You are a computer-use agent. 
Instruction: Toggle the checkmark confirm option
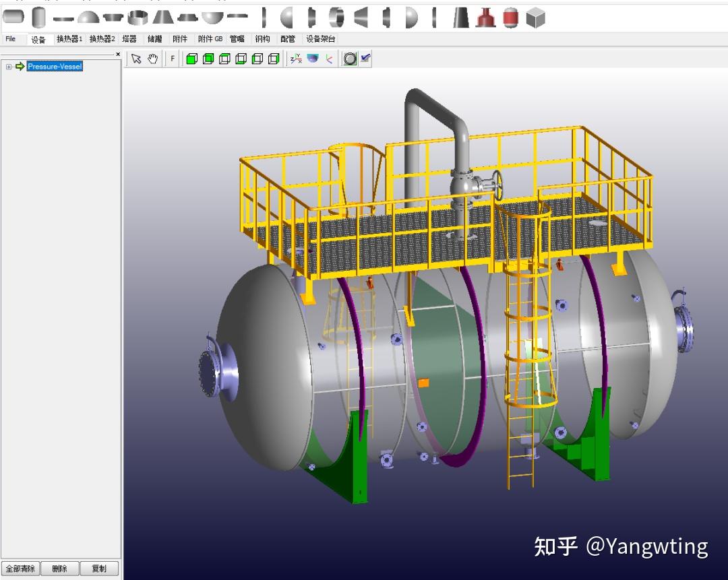366,58
